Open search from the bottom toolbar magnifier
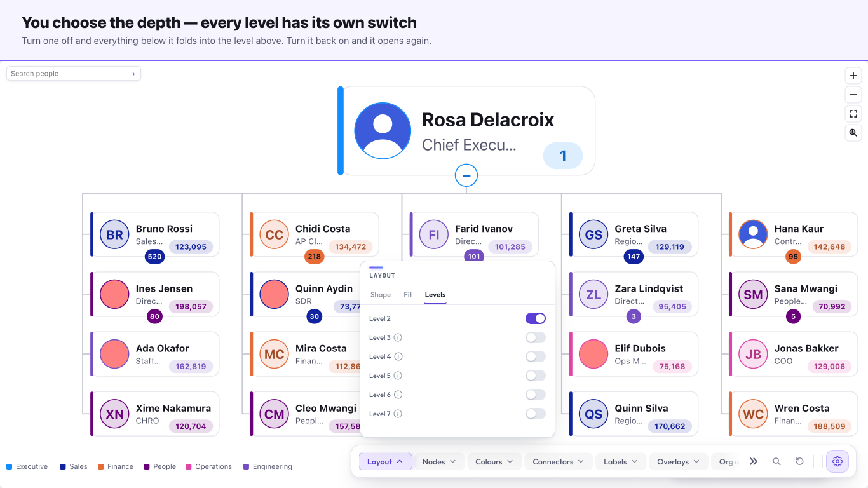This screenshot has height=488, width=868. tap(776, 462)
